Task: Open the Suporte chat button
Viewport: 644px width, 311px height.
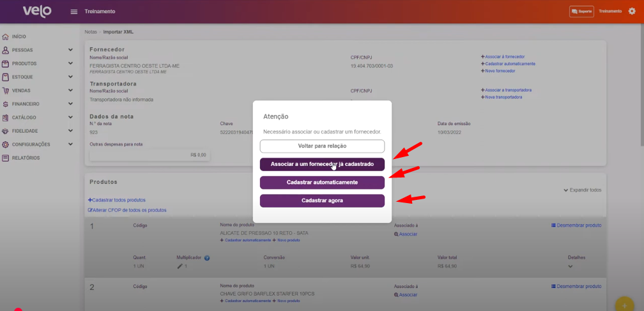Action: pos(581,11)
